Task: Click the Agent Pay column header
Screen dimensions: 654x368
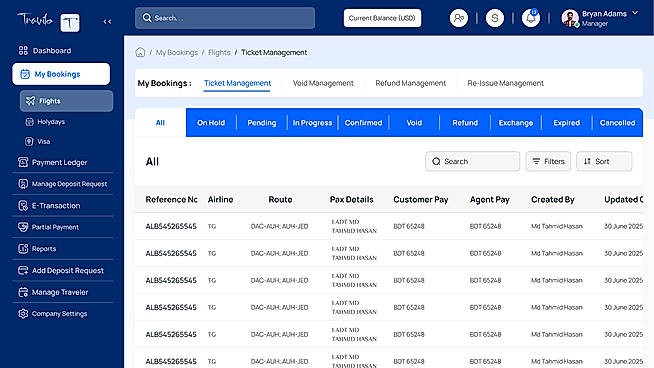Action: [x=490, y=199]
